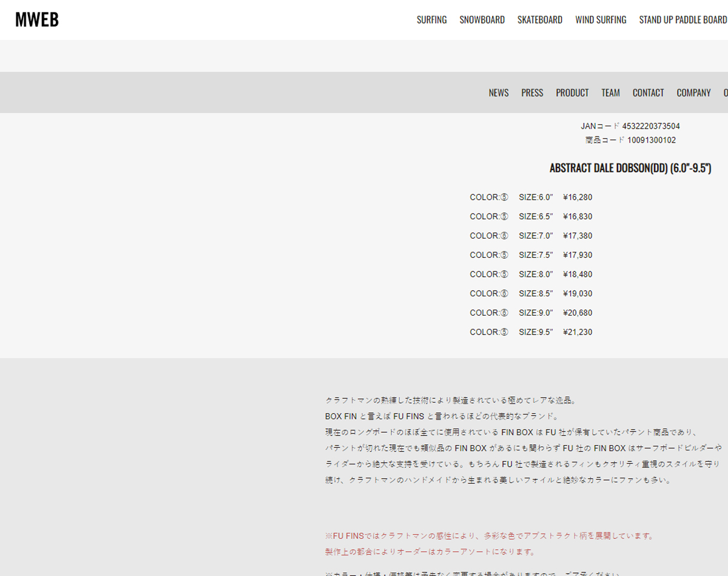Click the JAN code 4532220373504
728x576 pixels.
point(631,126)
